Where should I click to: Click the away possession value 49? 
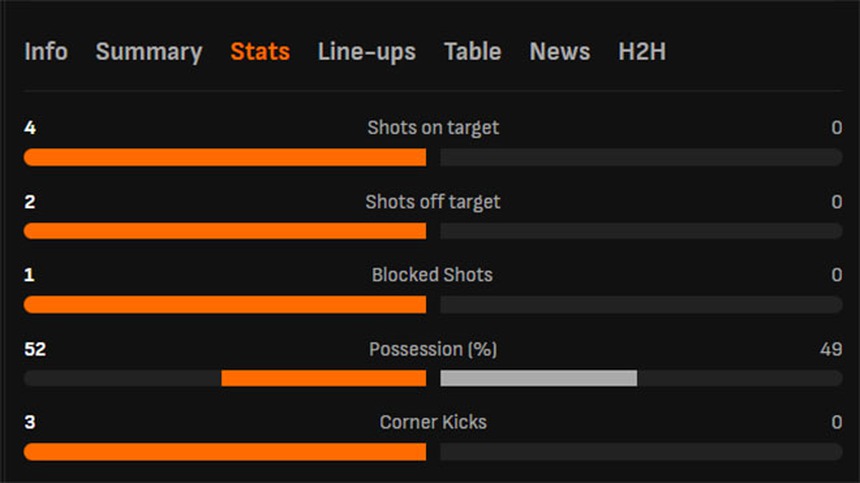(x=830, y=349)
